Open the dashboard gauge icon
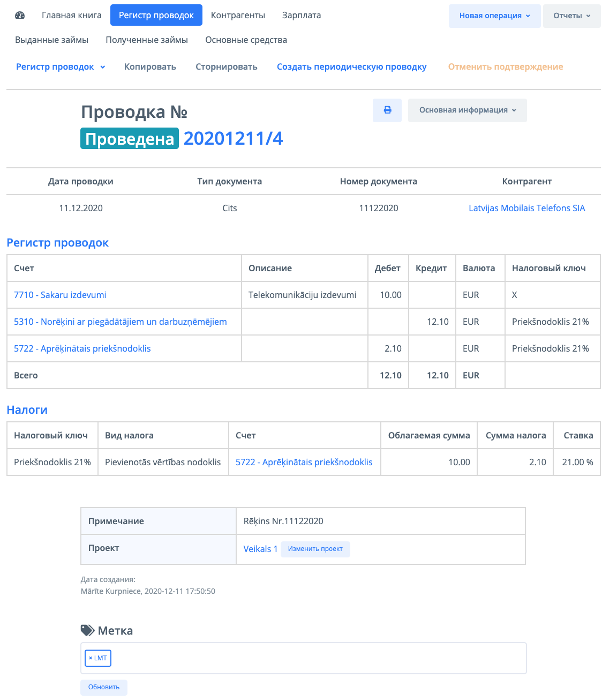The image size is (602, 700). click(x=20, y=15)
